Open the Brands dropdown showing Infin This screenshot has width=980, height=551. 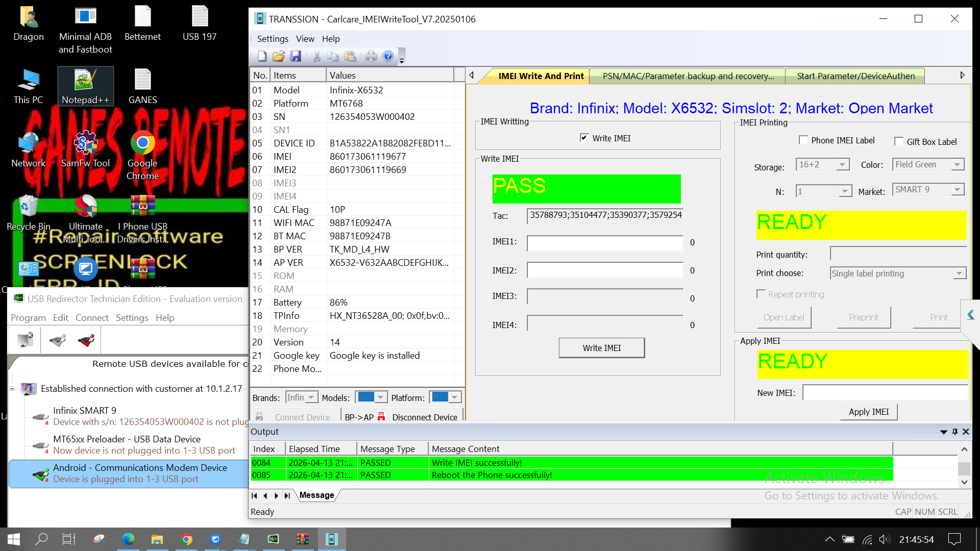click(x=312, y=397)
